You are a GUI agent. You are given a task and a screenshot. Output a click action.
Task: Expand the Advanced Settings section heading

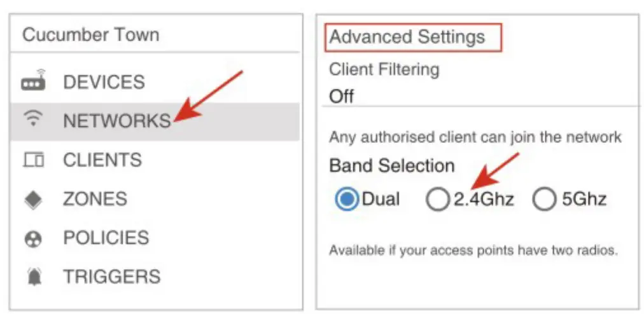tap(407, 37)
